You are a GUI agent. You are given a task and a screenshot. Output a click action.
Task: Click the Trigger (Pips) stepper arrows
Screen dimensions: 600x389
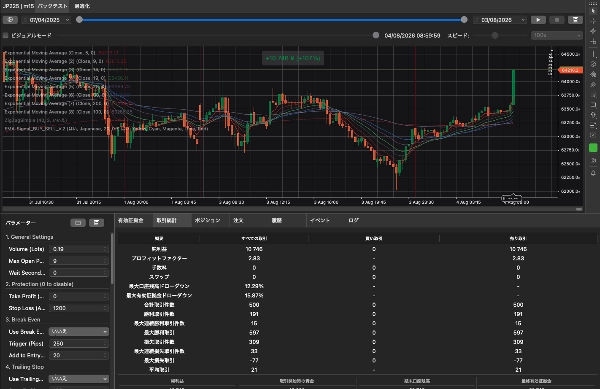coord(105,343)
